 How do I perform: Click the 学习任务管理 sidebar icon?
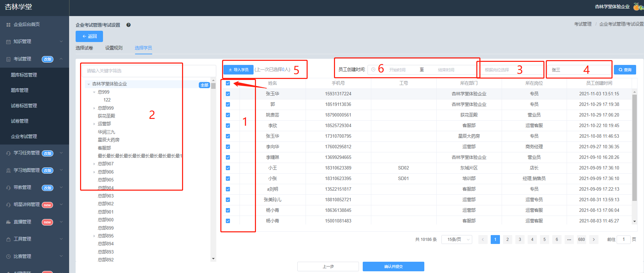click(8, 153)
